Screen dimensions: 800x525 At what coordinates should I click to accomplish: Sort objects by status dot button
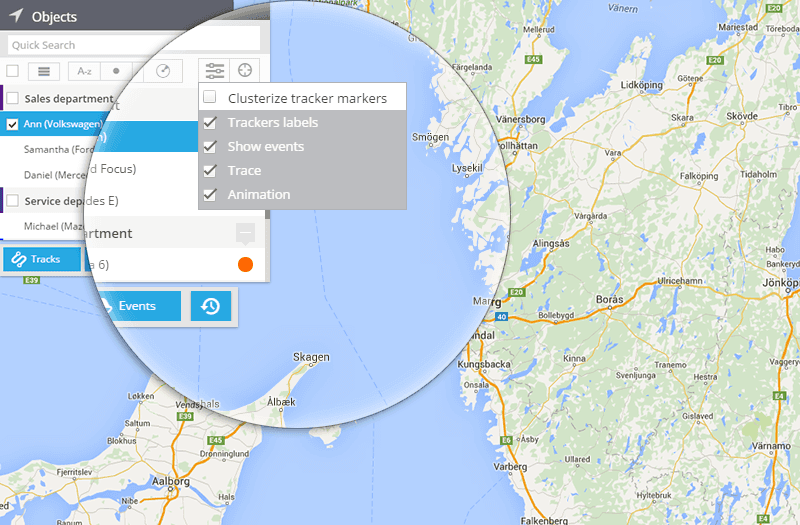point(116,71)
